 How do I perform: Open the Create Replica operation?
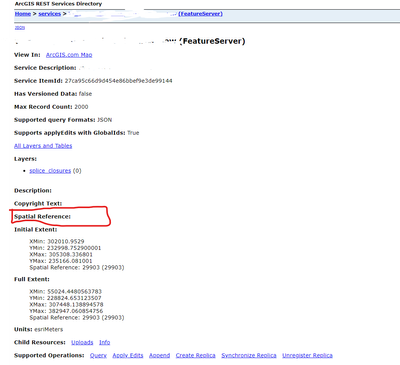pos(196,355)
